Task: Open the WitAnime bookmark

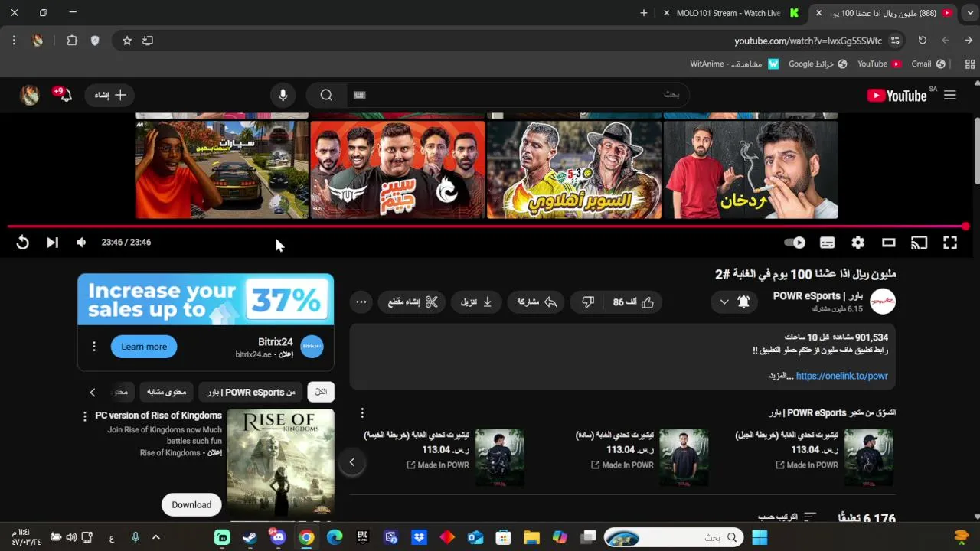Action: [x=733, y=64]
